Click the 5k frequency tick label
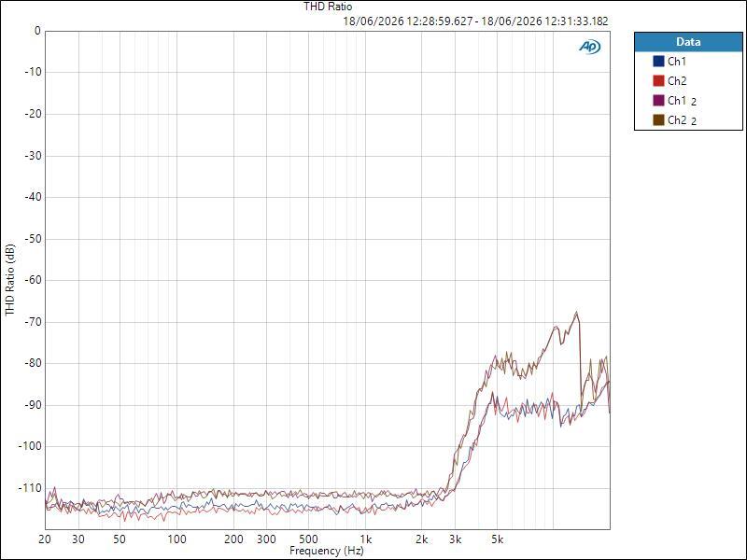 click(x=498, y=539)
